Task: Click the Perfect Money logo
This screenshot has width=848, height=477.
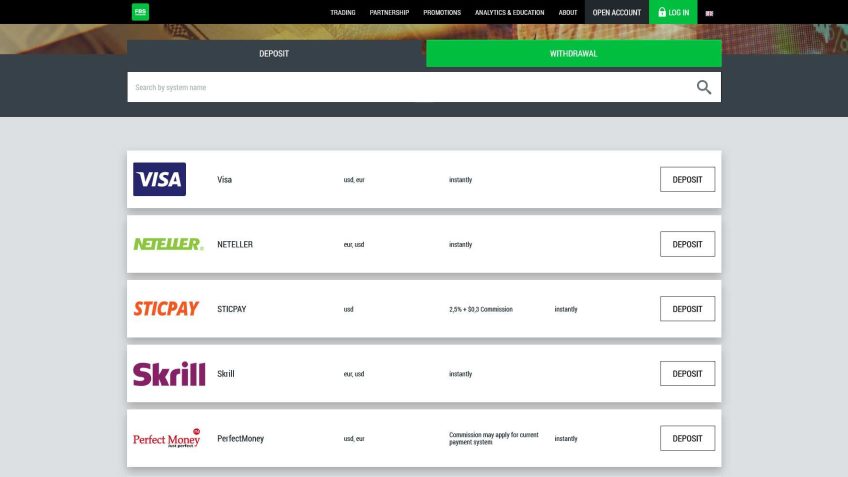Action: point(167,439)
